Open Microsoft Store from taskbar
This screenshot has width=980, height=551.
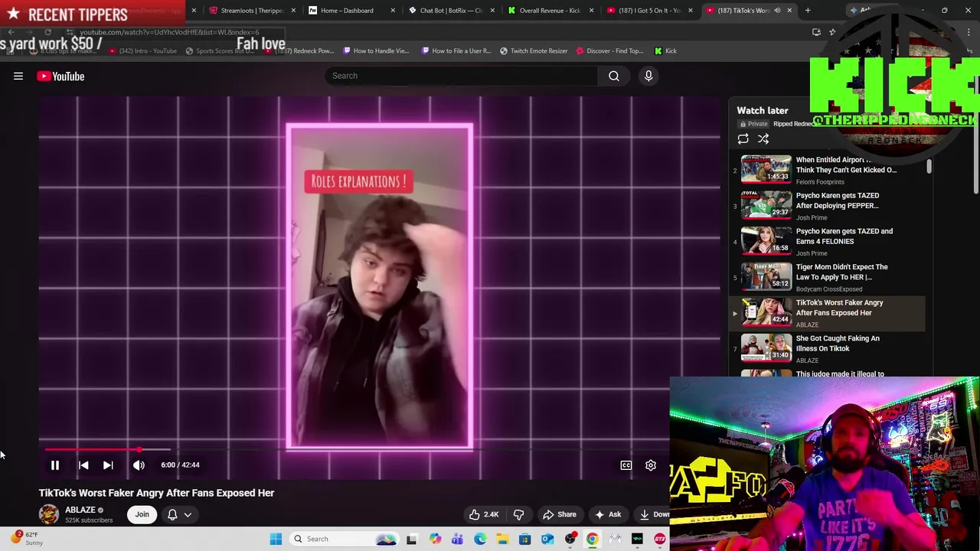(525, 539)
